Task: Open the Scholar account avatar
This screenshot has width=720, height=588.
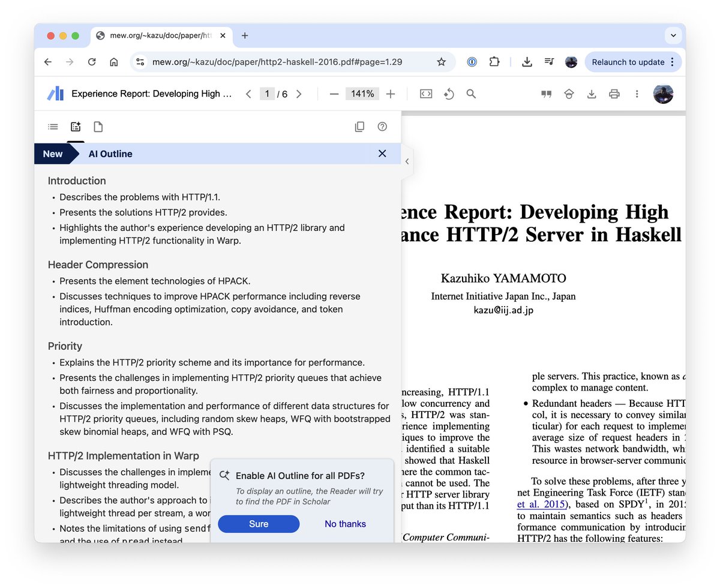Action: coord(663,94)
